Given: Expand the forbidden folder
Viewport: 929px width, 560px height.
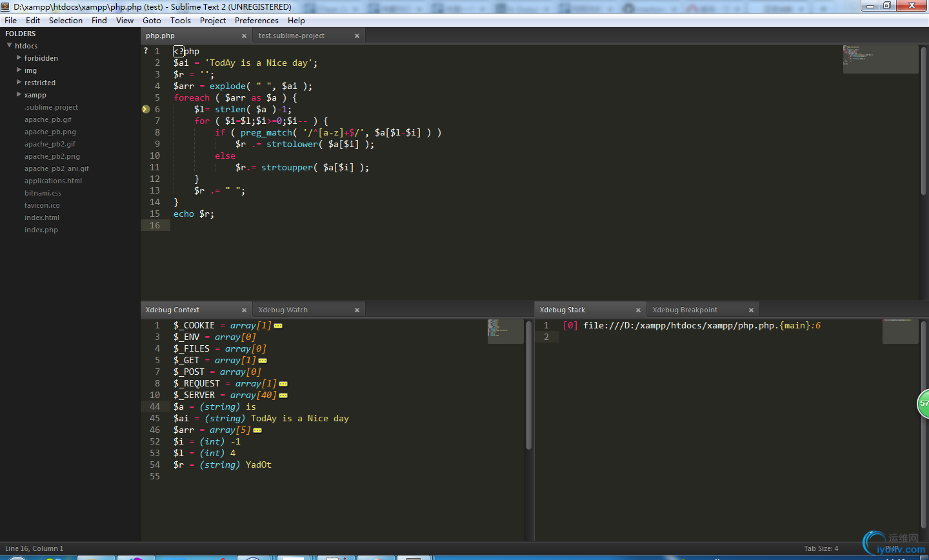Looking at the screenshot, I should [x=19, y=57].
